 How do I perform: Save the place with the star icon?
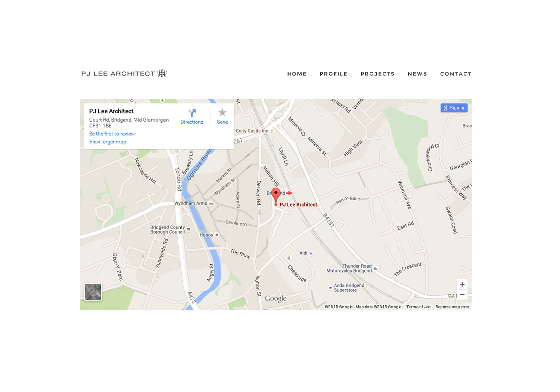(x=222, y=112)
